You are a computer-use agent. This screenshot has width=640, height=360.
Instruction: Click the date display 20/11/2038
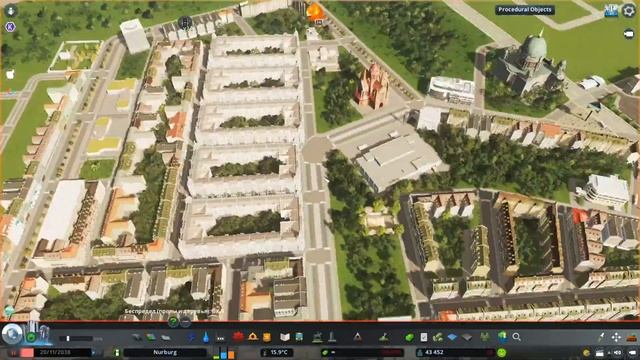tap(55, 352)
